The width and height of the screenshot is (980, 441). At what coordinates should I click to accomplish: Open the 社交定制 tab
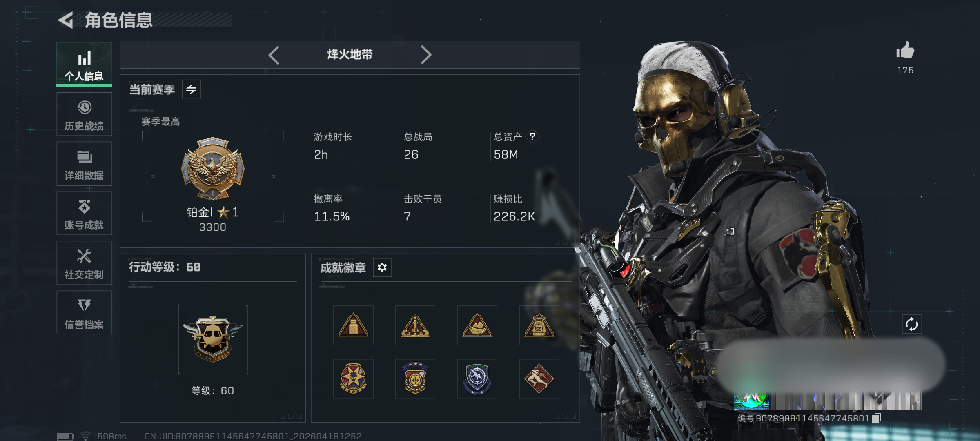[x=84, y=263]
